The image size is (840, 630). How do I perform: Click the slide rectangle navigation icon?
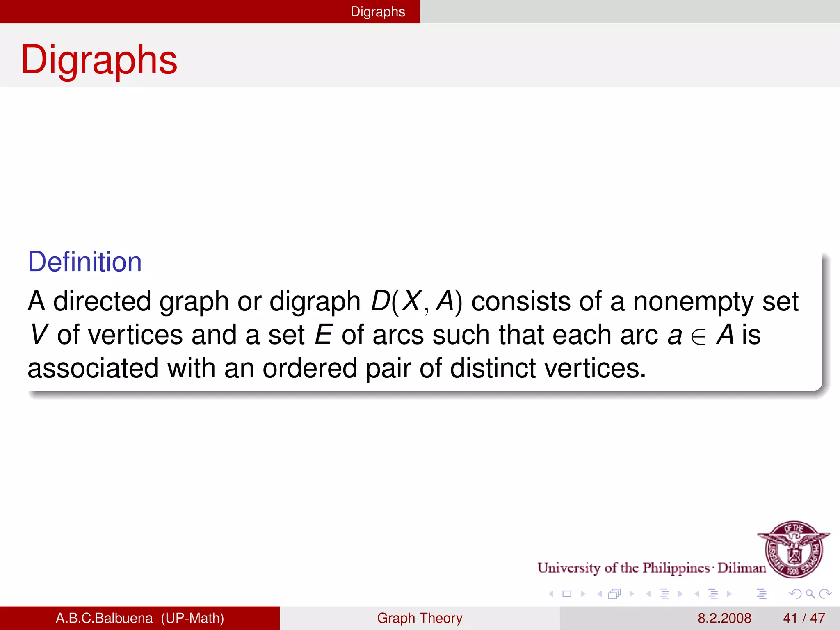pos(567,593)
